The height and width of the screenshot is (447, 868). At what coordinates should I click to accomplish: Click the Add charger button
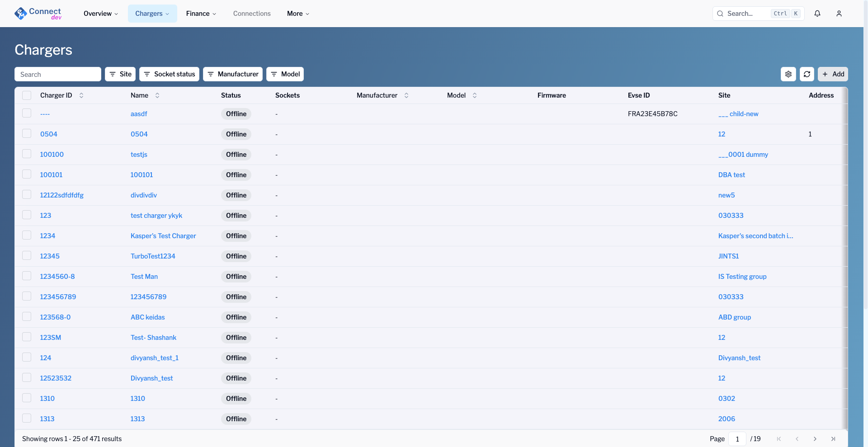833,74
